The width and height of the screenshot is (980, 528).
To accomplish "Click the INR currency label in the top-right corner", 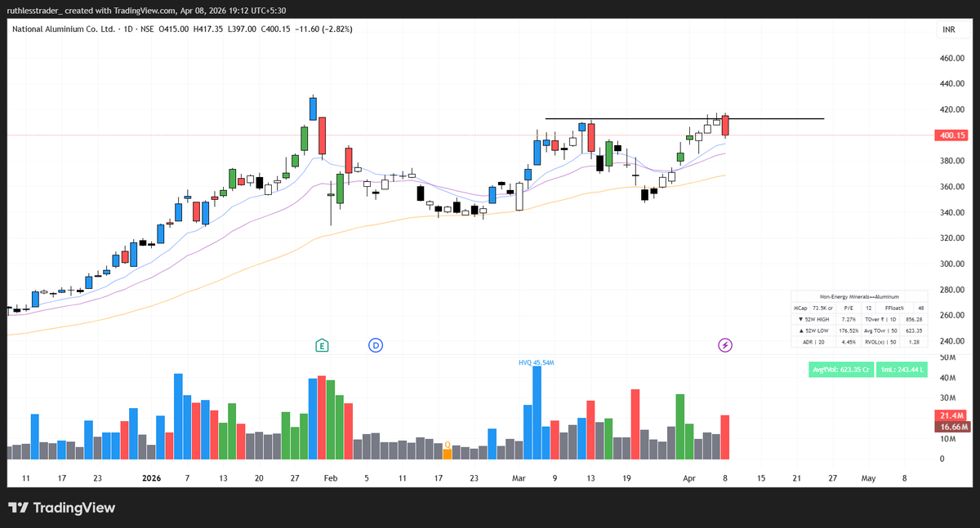I will [948, 29].
